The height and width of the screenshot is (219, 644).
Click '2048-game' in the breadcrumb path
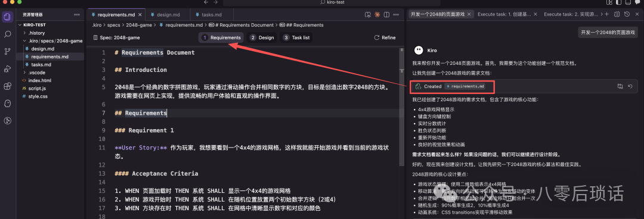139,25
